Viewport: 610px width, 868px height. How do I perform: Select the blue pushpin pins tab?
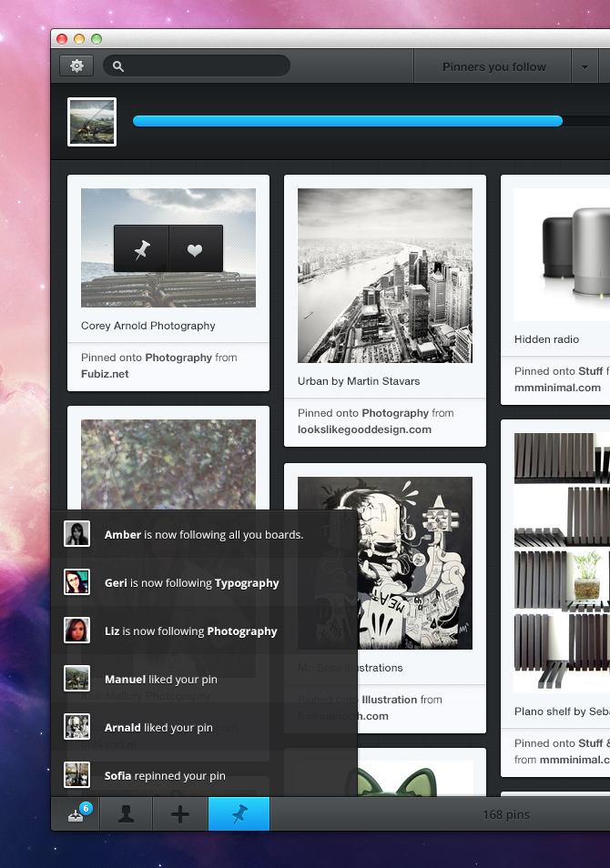[x=239, y=813]
